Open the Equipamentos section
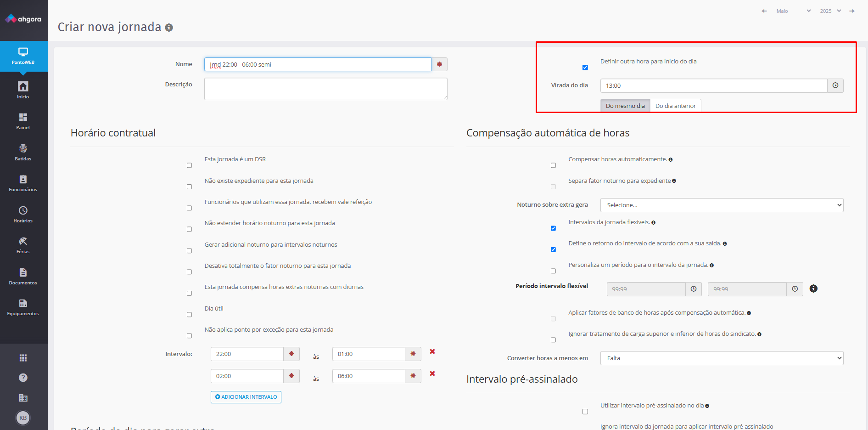Screen dimensions: 868x430 pyautogui.click(x=23, y=307)
